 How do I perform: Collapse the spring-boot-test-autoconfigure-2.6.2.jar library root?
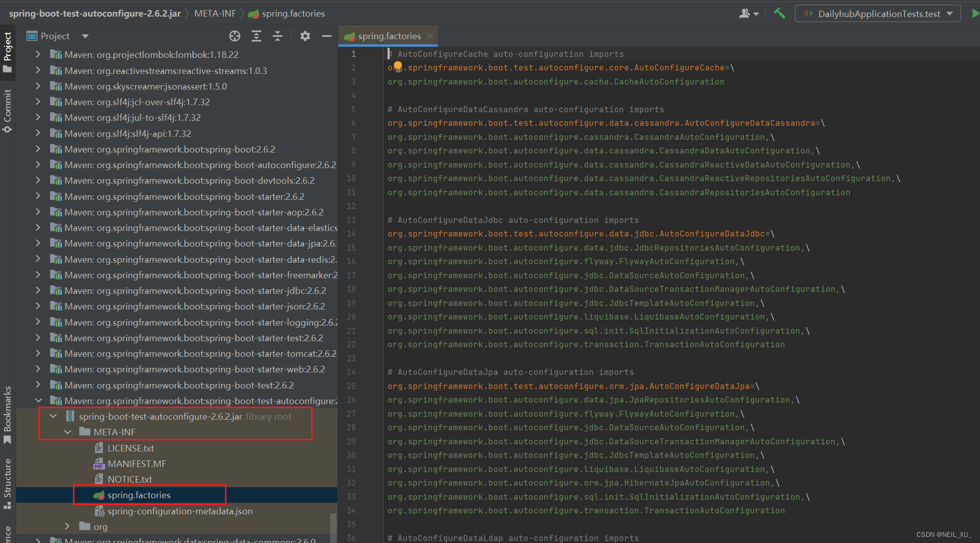coord(53,416)
